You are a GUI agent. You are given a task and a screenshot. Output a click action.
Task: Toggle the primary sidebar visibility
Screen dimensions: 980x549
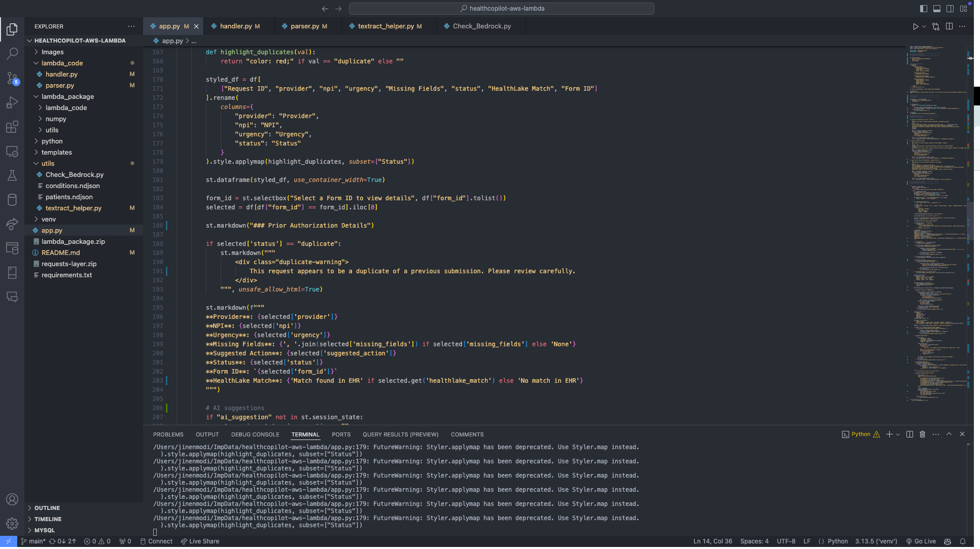(923, 9)
